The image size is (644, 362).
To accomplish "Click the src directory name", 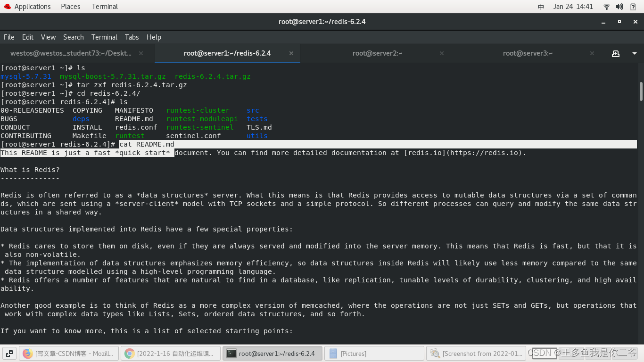I will [x=253, y=110].
